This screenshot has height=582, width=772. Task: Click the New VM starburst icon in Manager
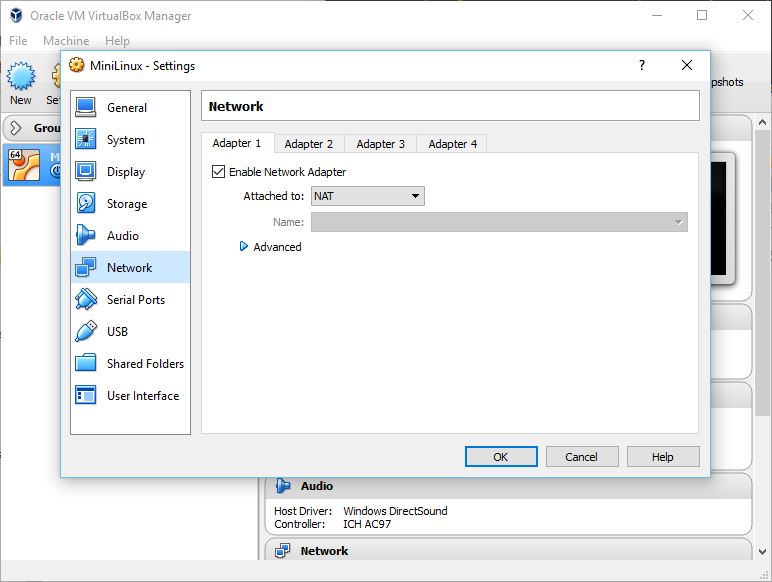21,76
